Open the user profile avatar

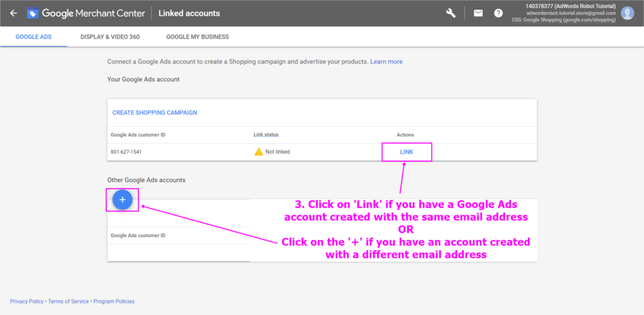point(627,13)
